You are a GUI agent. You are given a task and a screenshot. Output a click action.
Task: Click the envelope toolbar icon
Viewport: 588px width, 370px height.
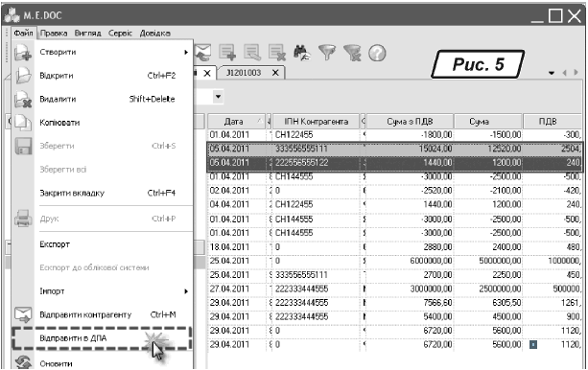(203, 53)
